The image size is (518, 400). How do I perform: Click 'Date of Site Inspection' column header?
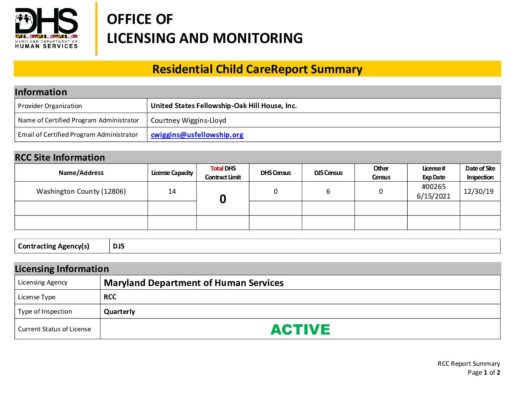click(x=480, y=173)
